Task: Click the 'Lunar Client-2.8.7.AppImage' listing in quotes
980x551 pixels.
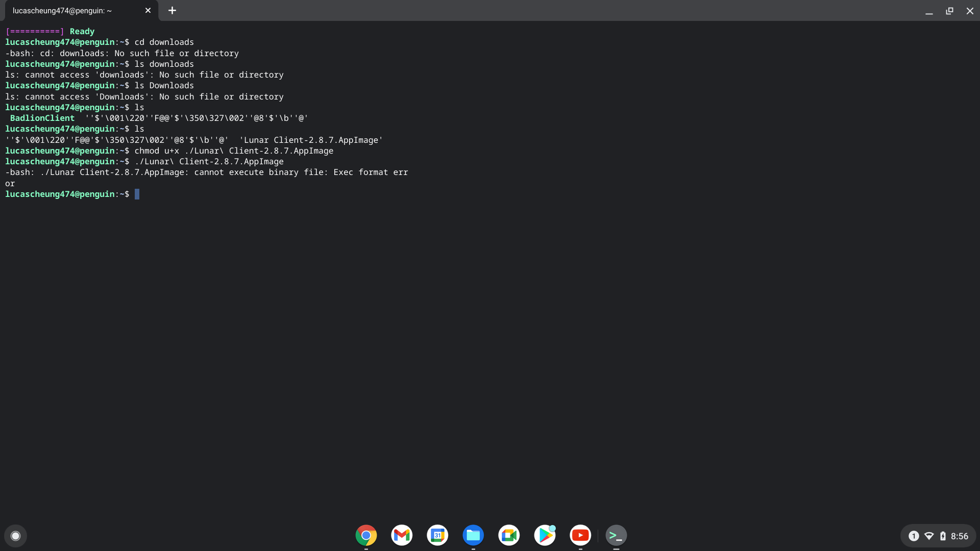Action: (x=311, y=140)
